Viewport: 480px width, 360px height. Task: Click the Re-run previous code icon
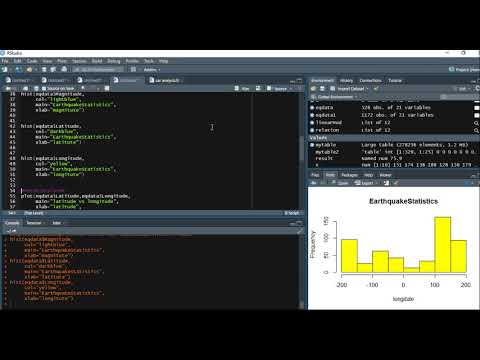(x=258, y=88)
